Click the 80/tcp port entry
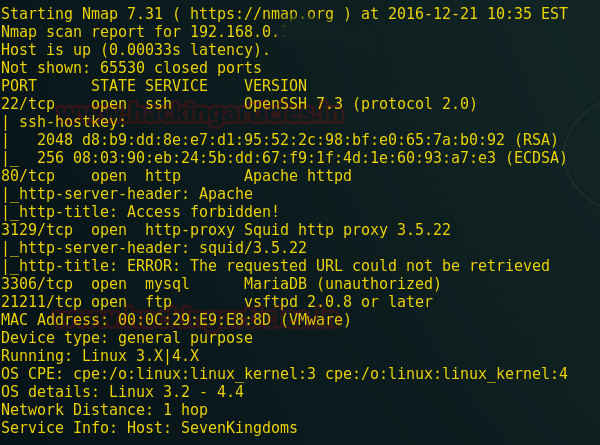Screen dimensions: 600x445 pos(28,176)
